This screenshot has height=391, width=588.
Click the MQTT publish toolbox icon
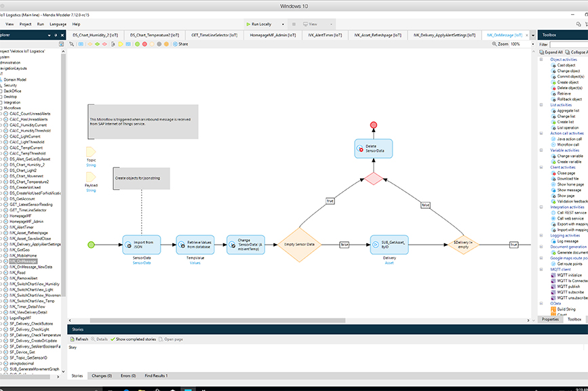(x=553, y=287)
